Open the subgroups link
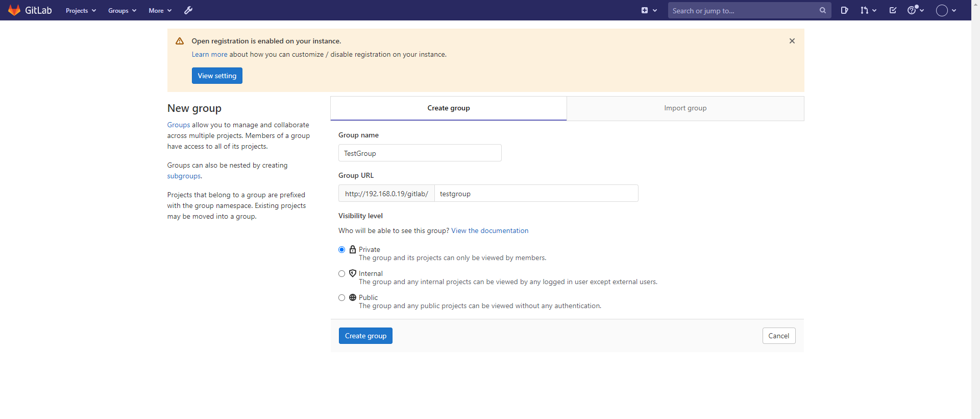980x419 pixels. 184,176
